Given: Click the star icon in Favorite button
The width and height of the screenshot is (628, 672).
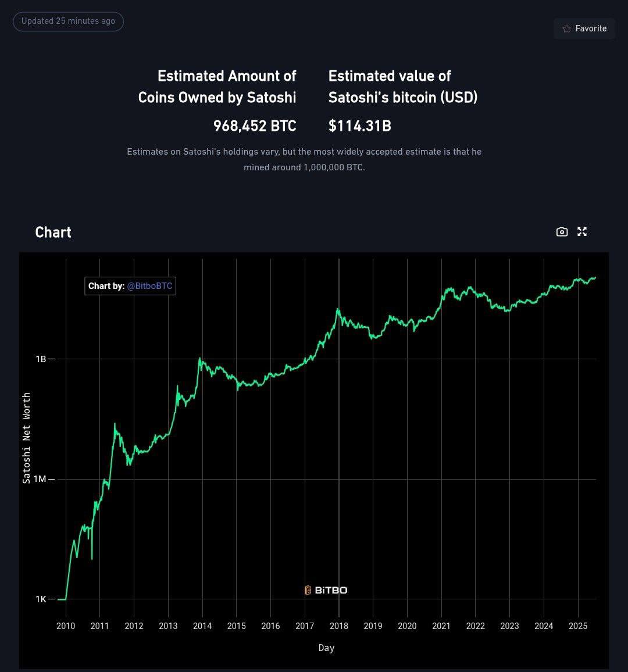Looking at the screenshot, I should coord(566,28).
